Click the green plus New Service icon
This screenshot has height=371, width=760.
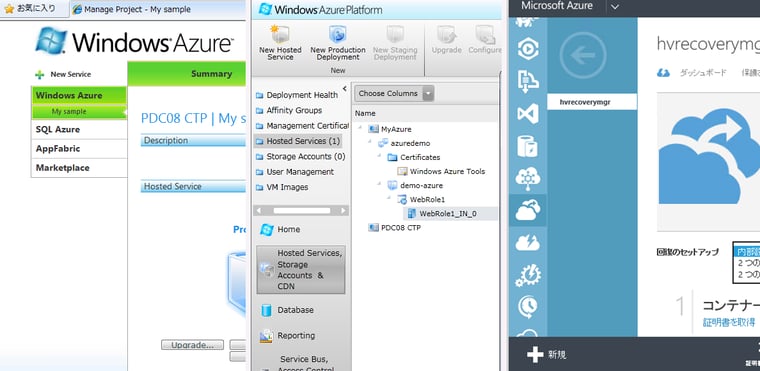40,74
